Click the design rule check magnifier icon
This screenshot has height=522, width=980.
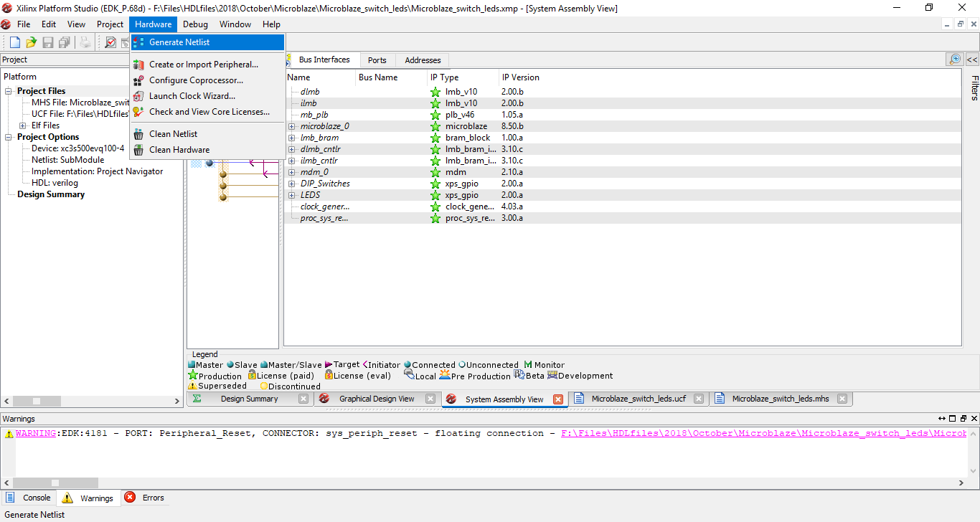pos(110,42)
